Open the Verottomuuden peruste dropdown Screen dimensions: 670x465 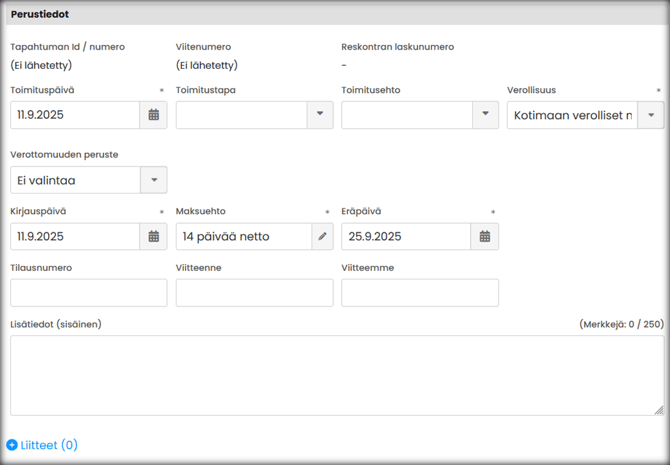[x=154, y=180]
